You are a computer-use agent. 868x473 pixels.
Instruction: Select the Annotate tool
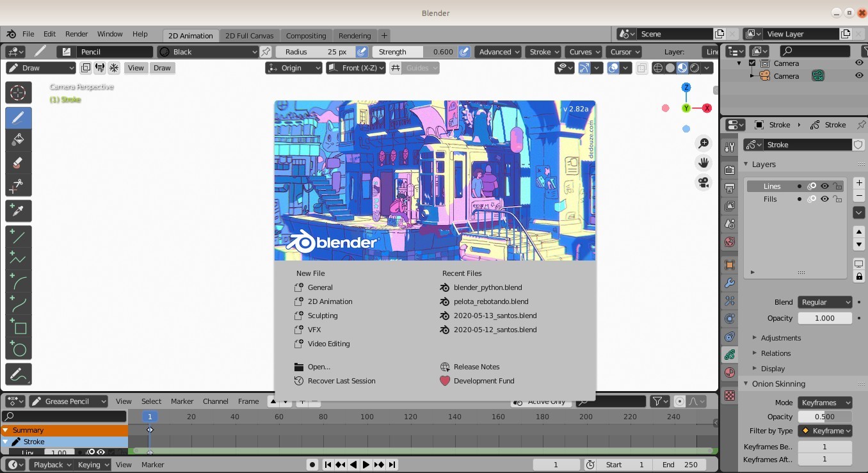click(19, 374)
